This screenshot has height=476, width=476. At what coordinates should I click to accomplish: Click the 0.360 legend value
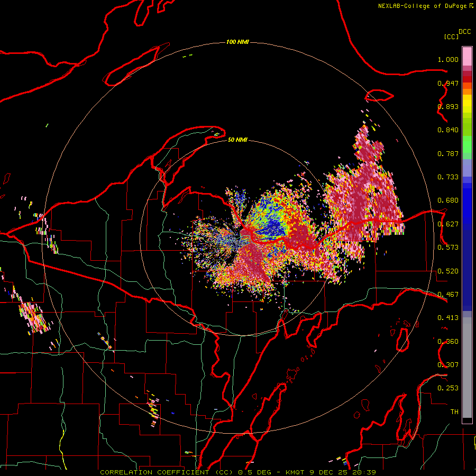point(448,342)
